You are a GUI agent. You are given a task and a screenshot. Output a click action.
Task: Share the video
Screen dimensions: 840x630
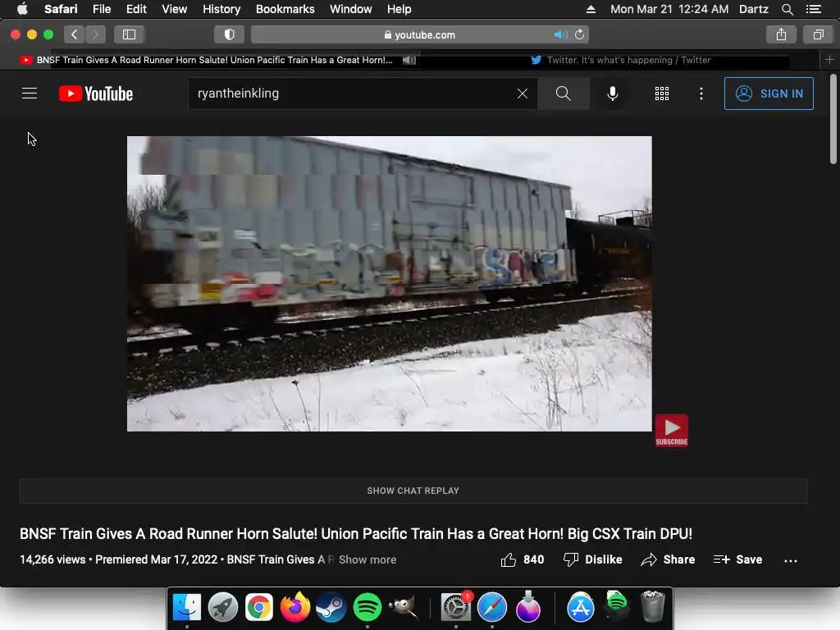(668, 559)
